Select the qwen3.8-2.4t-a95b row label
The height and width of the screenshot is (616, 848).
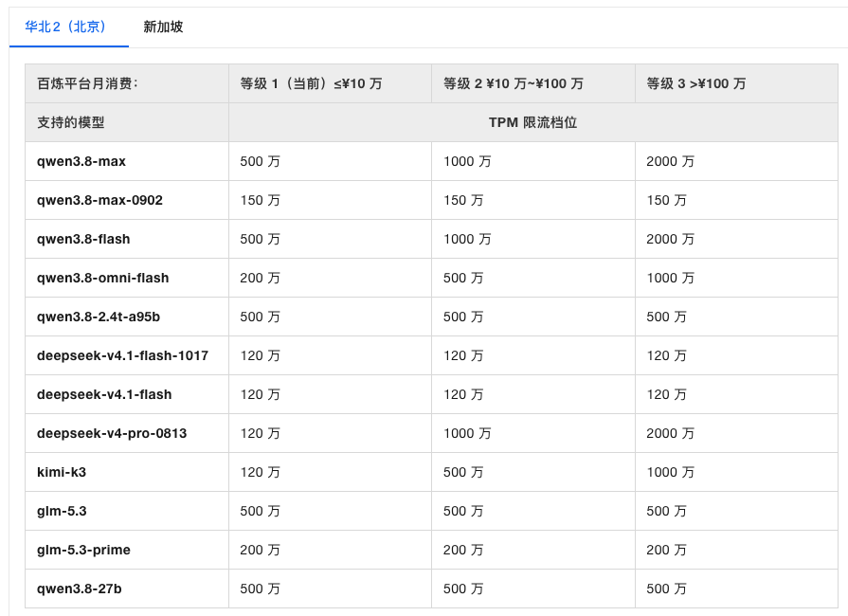point(99,317)
